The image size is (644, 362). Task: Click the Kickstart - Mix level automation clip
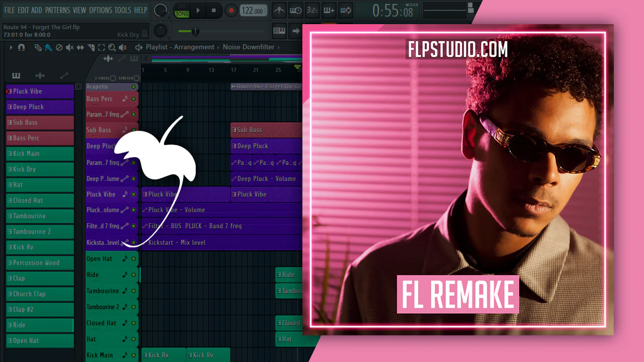[x=222, y=243]
